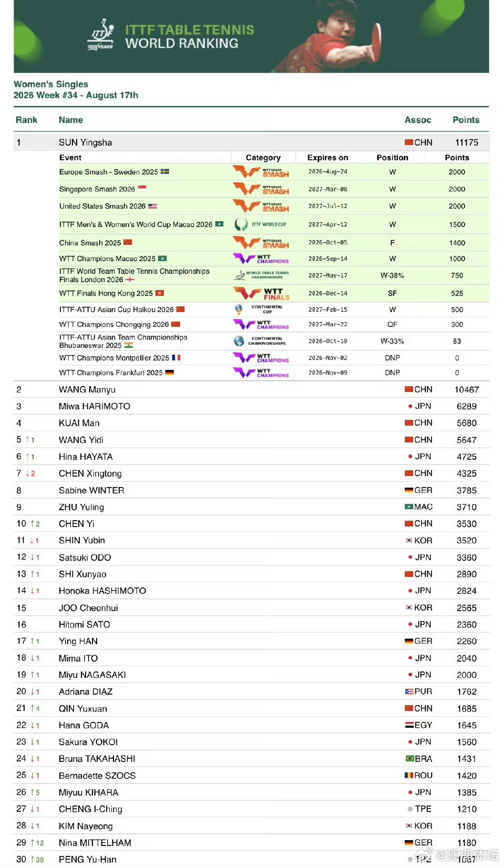Click the 2027-Mar-08 expiry date
The height and width of the screenshot is (867, 504).
point(328,189)
